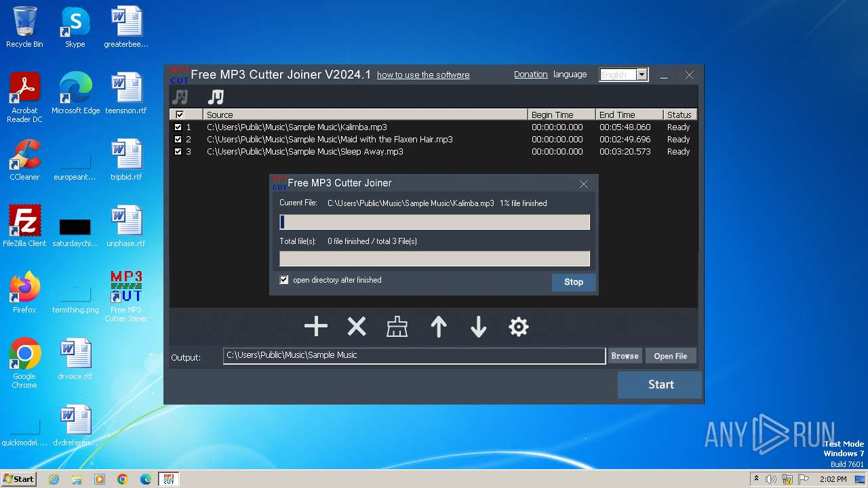The width and height of the screenshot is (868, 488).
Task: Toggle open directory after finished checkbox
Action: [284, 280]
